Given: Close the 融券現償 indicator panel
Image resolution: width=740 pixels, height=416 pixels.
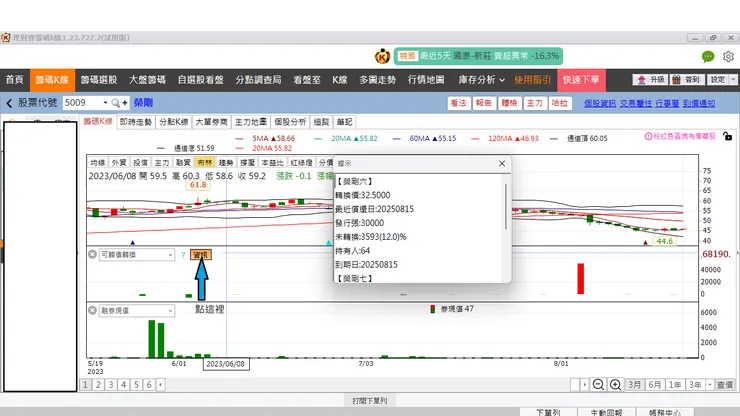Looking at the screenshot, I should point(92,310).
